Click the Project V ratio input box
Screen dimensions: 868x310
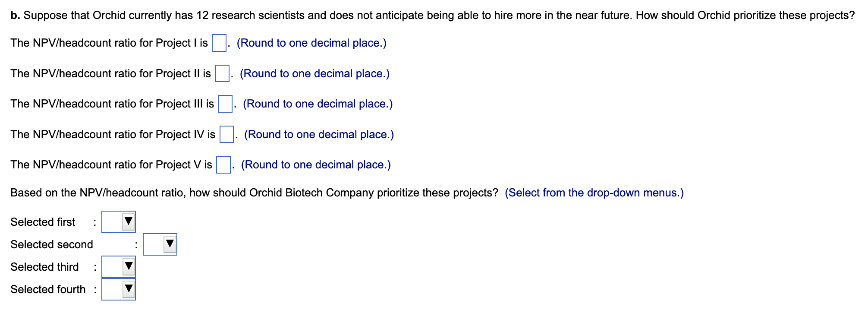point(223,164)
